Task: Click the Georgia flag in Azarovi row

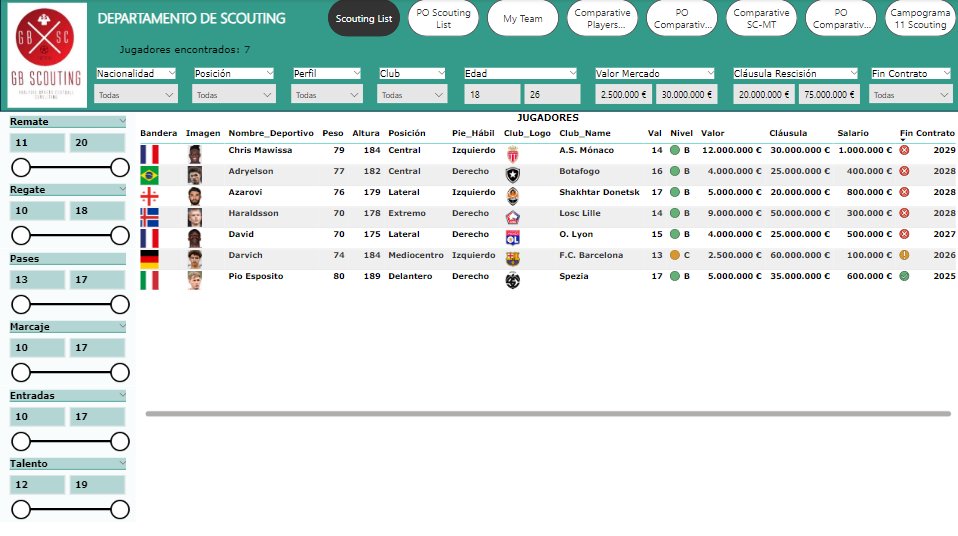Action: (x=149, y=196)
